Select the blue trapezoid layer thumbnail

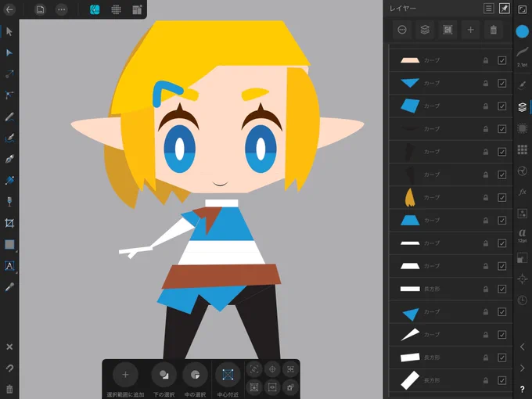410,221
